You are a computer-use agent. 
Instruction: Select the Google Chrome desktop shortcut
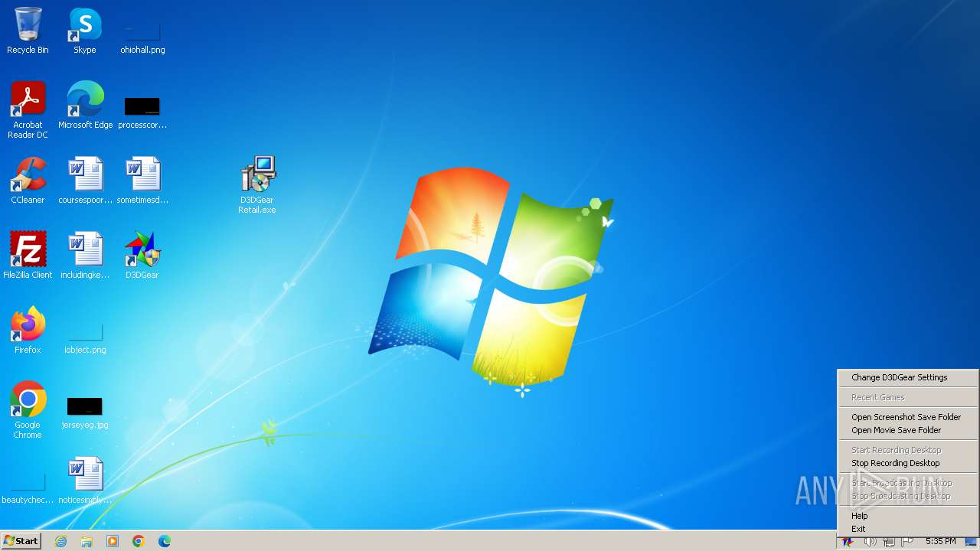[x=28, y=409]
